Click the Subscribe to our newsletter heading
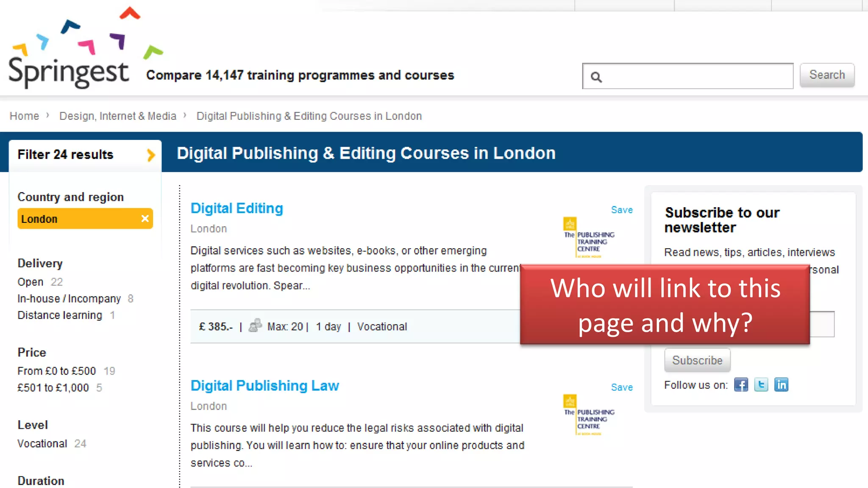This screenshot has width=868, height=488. [722, 220]
